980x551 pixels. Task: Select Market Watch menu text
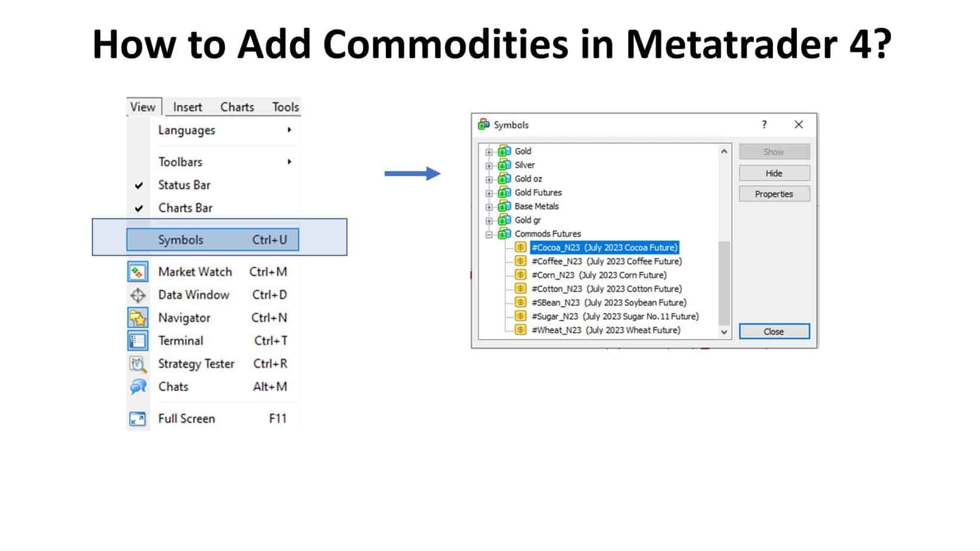(x=195, y=272)
